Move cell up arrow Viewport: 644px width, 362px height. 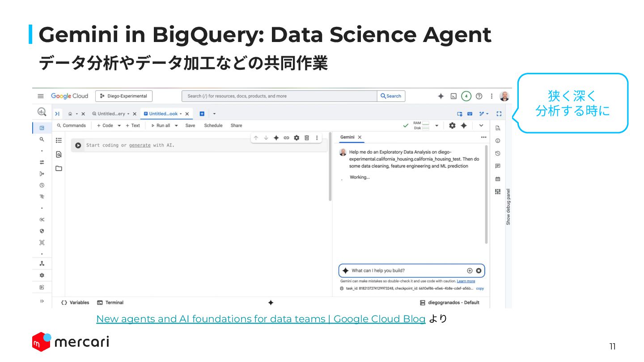click(x=256, y=138)
